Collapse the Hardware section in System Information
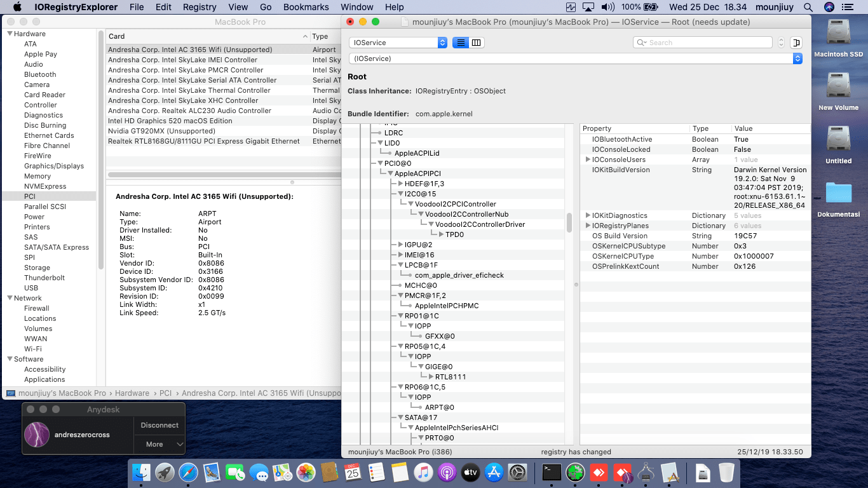 (10, 34)
